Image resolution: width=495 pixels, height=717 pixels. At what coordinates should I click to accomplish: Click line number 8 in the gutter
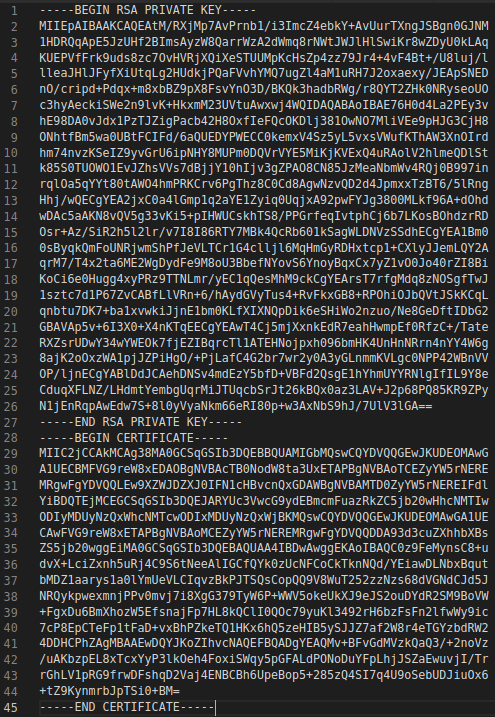pos(14,121)
